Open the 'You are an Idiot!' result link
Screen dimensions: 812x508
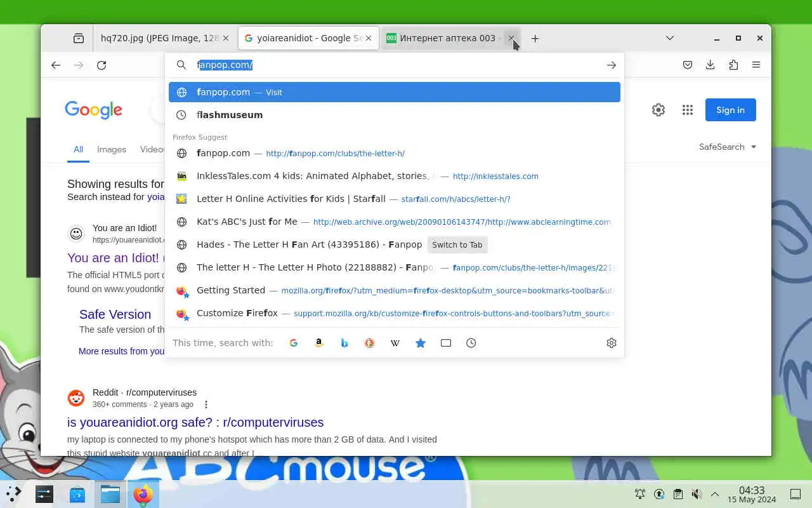pyautogui.click(x=114, y=258)
